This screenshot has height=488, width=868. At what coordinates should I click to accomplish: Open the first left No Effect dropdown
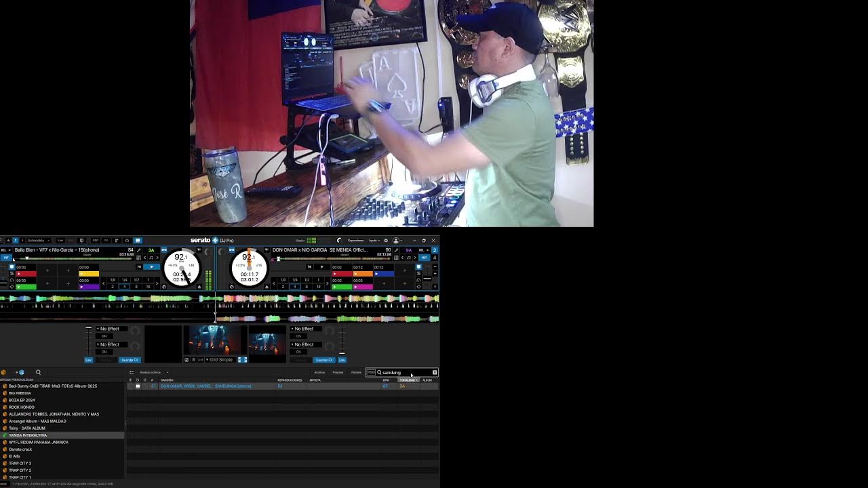[x=112, y=329]
